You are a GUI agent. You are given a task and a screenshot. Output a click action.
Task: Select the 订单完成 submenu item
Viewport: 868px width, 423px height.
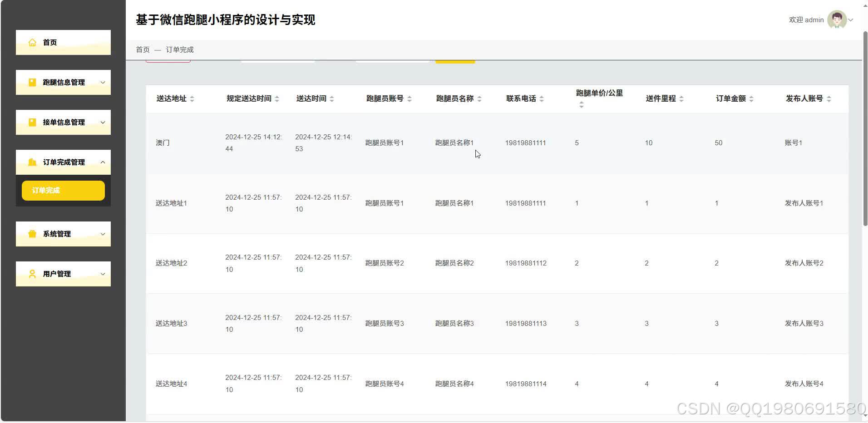(63, 190)
